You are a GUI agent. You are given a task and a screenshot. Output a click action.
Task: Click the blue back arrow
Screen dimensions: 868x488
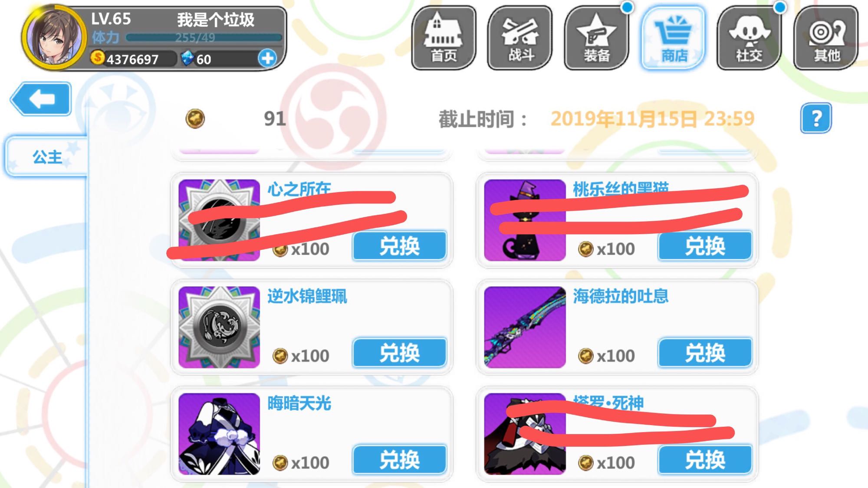click(41, 99)
